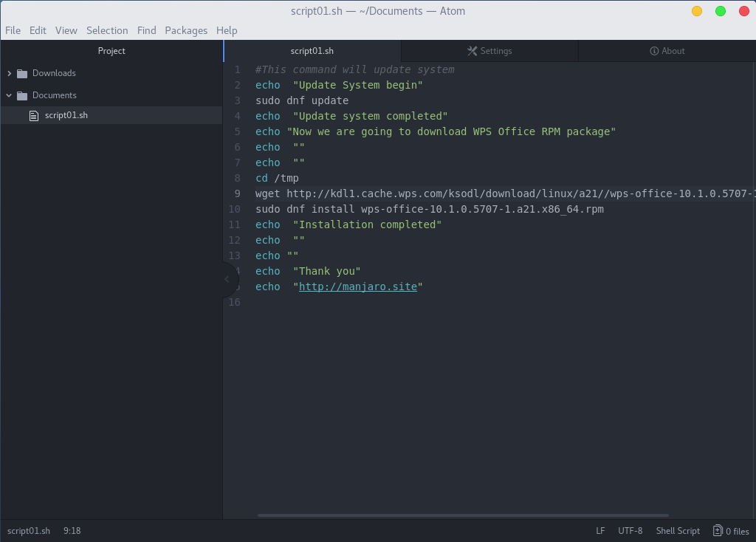The image size is (756, 542).
Task: Open the Packages menu
Action: pyautogui.click(x=186, y=30)
